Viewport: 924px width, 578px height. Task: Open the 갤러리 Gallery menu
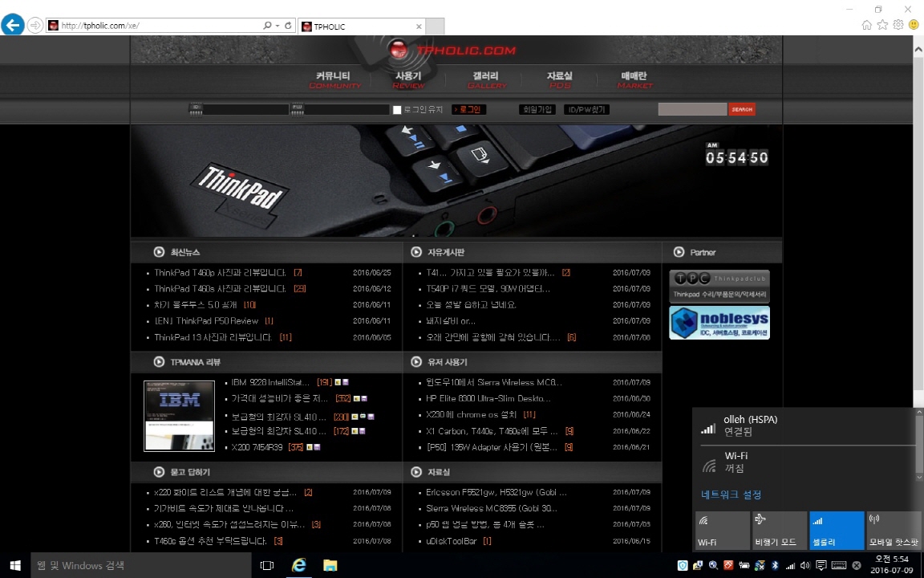(486, 79)
